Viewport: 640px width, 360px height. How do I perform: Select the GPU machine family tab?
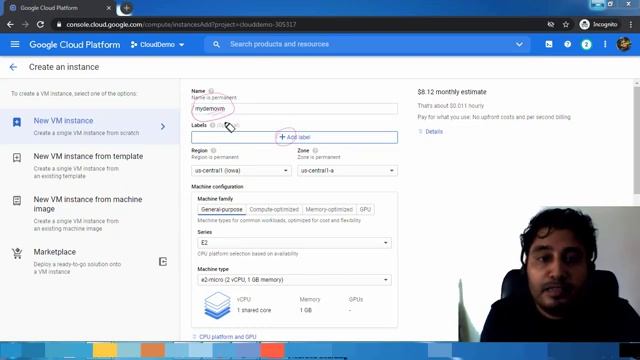(365, 209)
